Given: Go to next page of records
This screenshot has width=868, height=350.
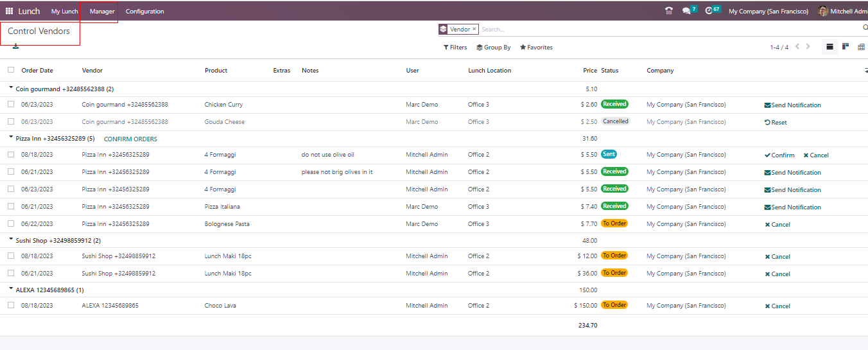Looking at the screenshot, I should pyautogui.click(x=808, y=47).
